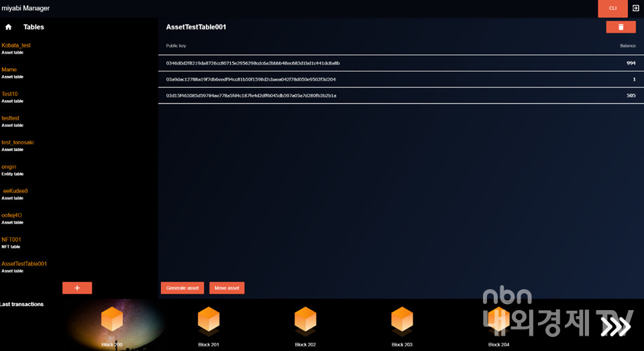Select the row with balance 994
This screenshot has height=351, width=644.
point(400,63)
